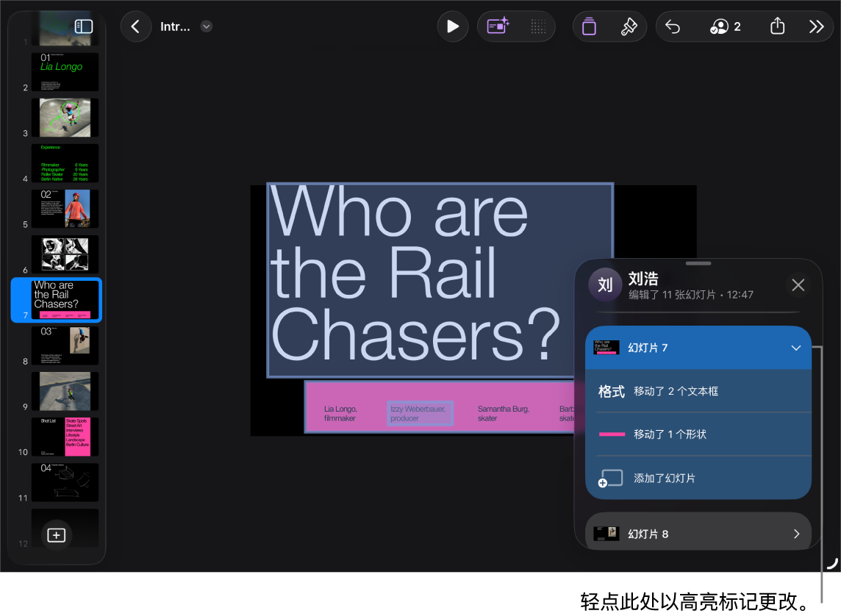841x616 pixels.
Task: Open collaboration activity with 2 participants
Action: pos(725,26)
